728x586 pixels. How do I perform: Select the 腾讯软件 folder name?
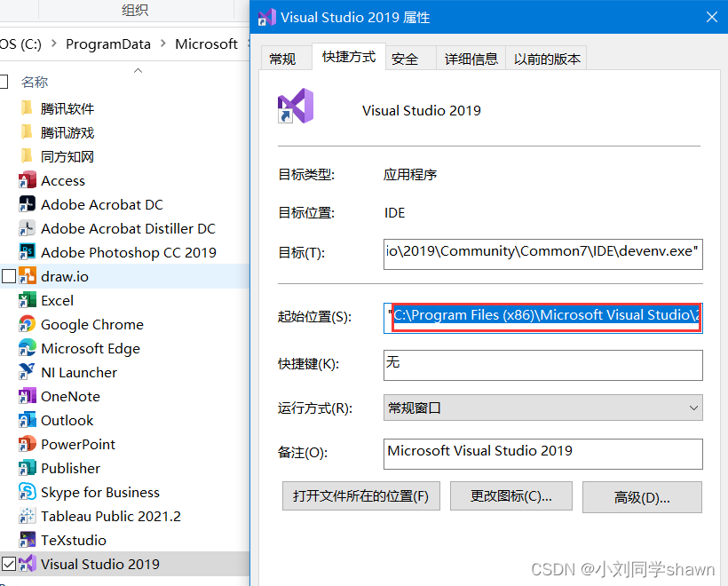coord(67,108)
